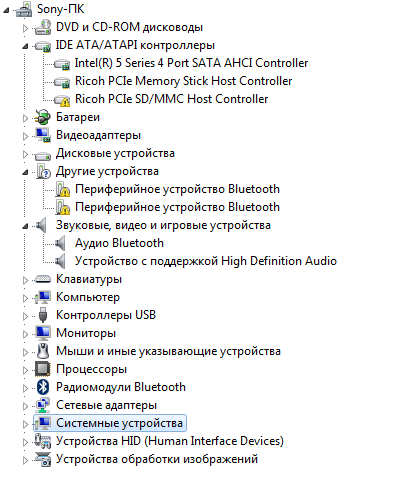This screenshot has height=496, width=416.
Task: Click the Радиомодули Bluetooth icon
Action: click(x=43, y=387)
